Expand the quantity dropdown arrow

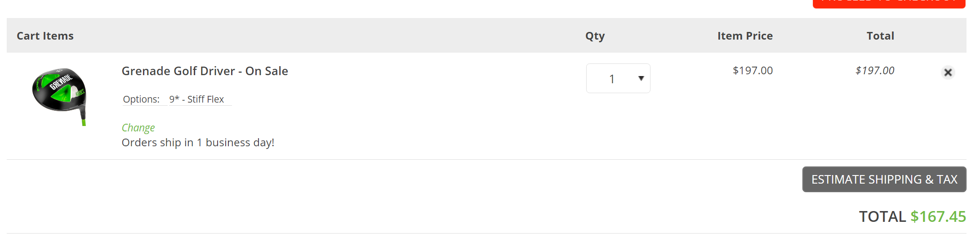tap(641, 79)
